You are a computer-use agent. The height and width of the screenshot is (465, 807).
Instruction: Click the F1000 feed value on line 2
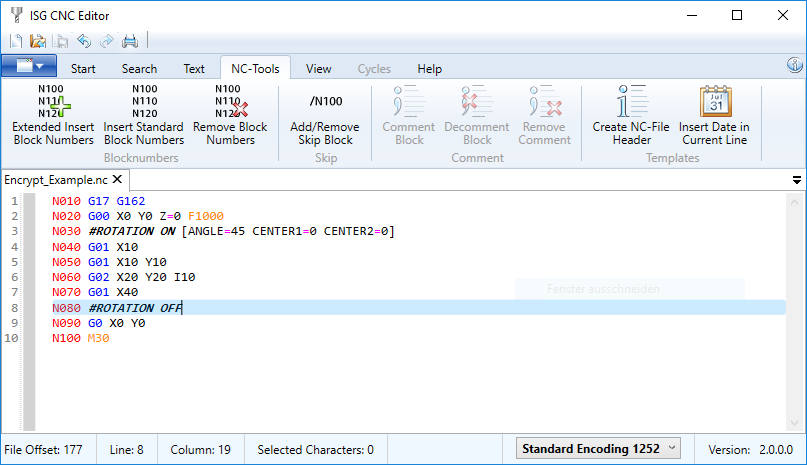[x=206, y=216]
